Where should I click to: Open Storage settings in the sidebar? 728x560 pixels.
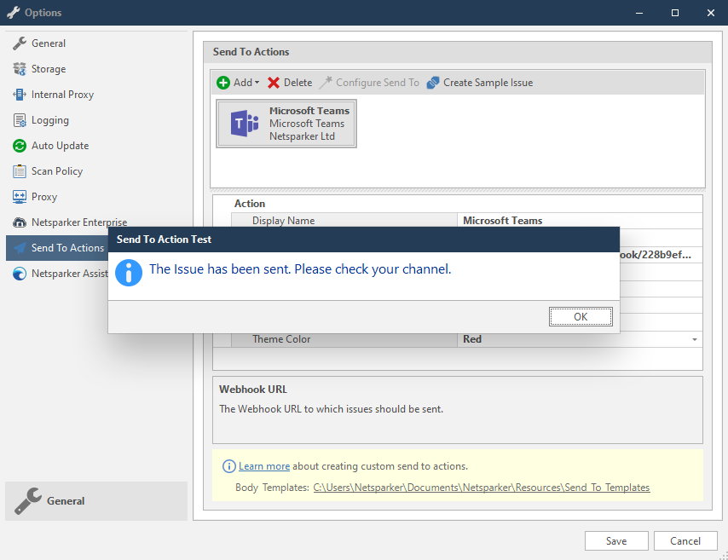(x=49, y=69)
